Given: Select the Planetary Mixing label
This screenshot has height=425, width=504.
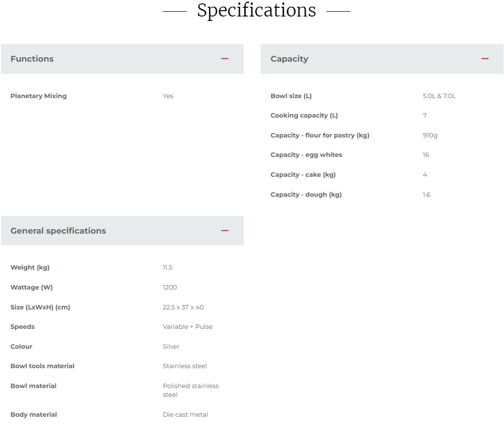Looking at the screenshot, I should (x=38, y=96).
